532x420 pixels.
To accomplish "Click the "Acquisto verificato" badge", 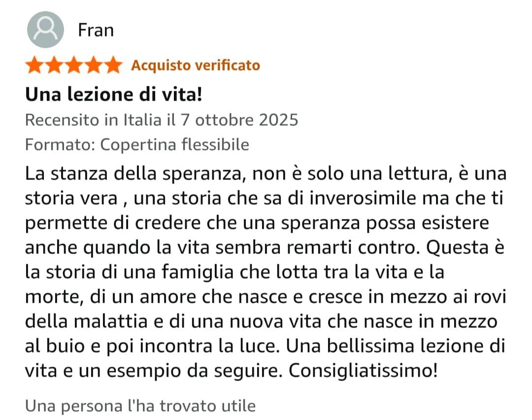I will [x=195, y=65].
